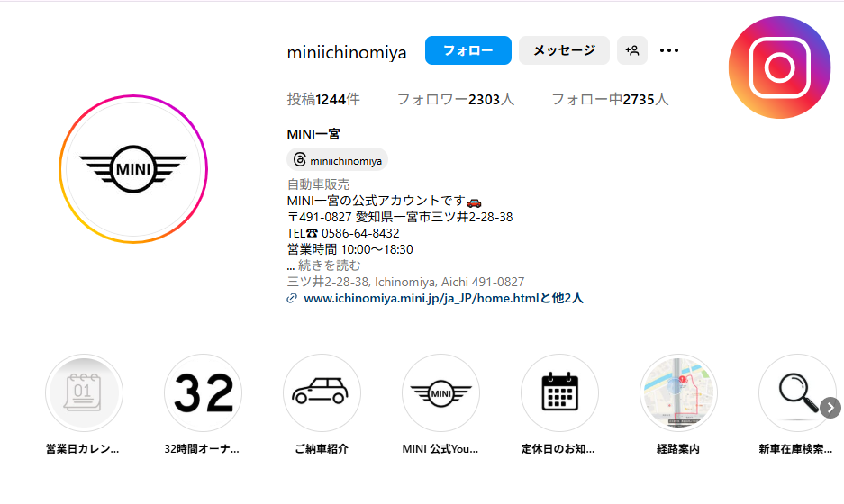844x504 pixels.
Task: Open the 経路案内 map highlight
Action: (679, 392)
